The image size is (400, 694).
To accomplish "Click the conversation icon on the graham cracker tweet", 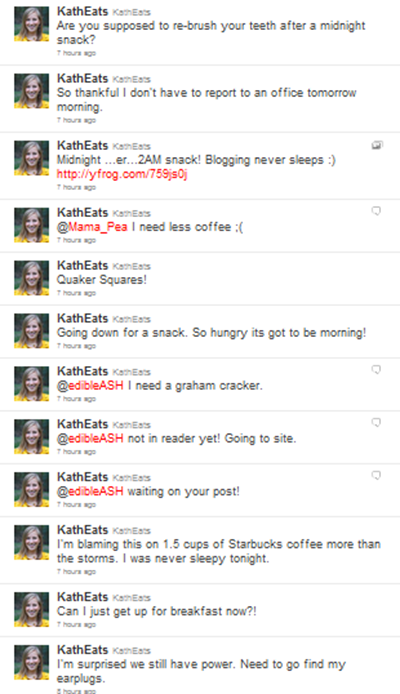I will pos(376,370).
